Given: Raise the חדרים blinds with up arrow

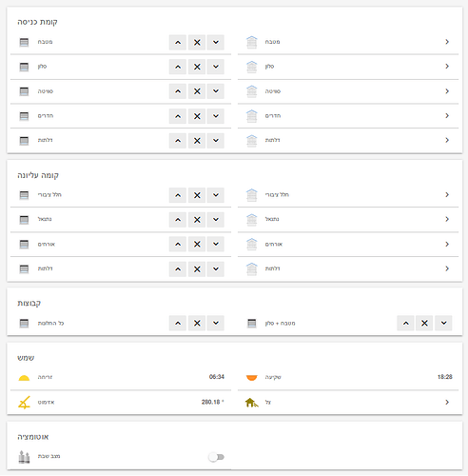Looking at the screenshot, I should (178, 116).
